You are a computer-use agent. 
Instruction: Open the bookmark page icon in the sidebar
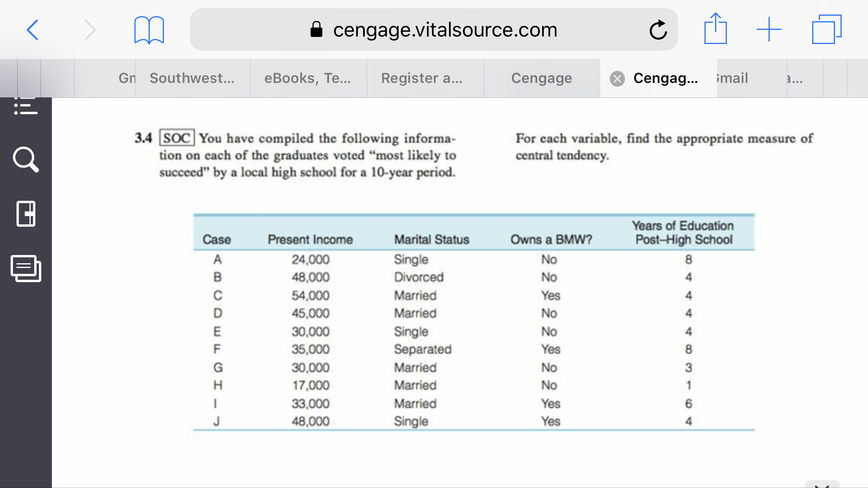[x=26, y=214]
